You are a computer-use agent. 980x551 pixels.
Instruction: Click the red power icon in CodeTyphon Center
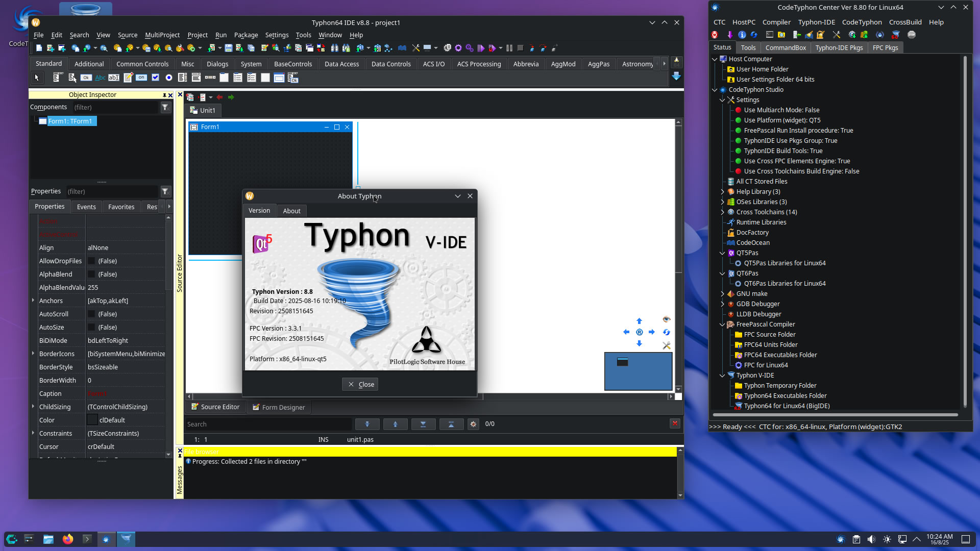click(715, 35)
